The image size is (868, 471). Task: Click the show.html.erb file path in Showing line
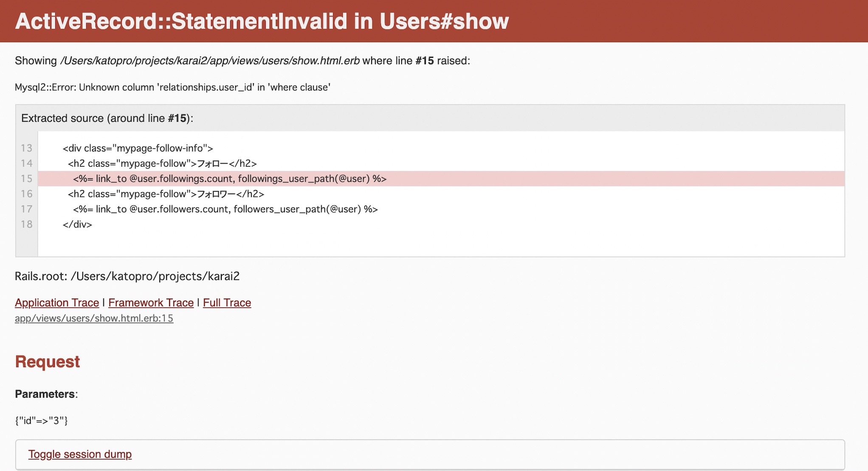(x=210, y=60)
